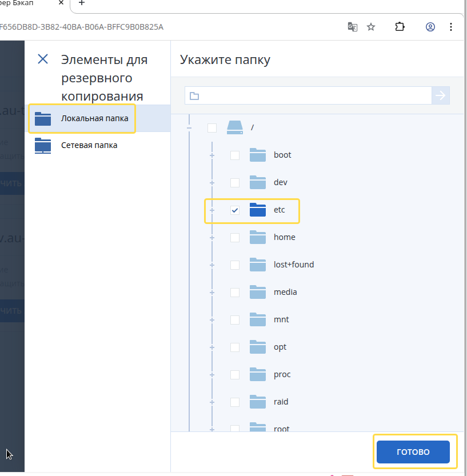Select Локальная папка source
This screenshot has width=467, height=476.
98,118
